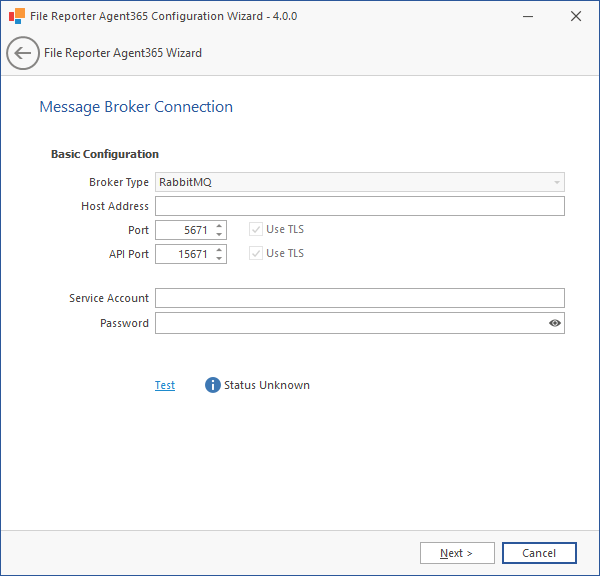Increase the Port value with up arrow
Viewport: 600px width, 576px height.
tap(219, 226)
